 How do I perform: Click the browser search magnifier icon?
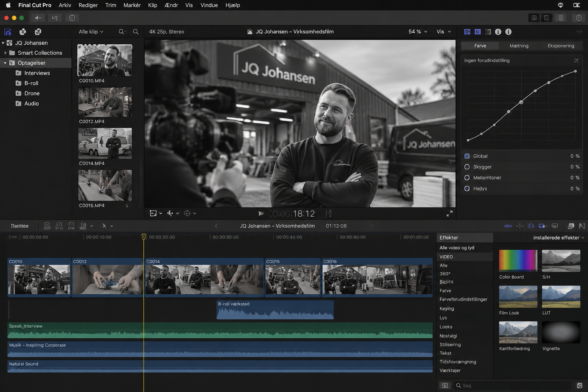[136, 32]
